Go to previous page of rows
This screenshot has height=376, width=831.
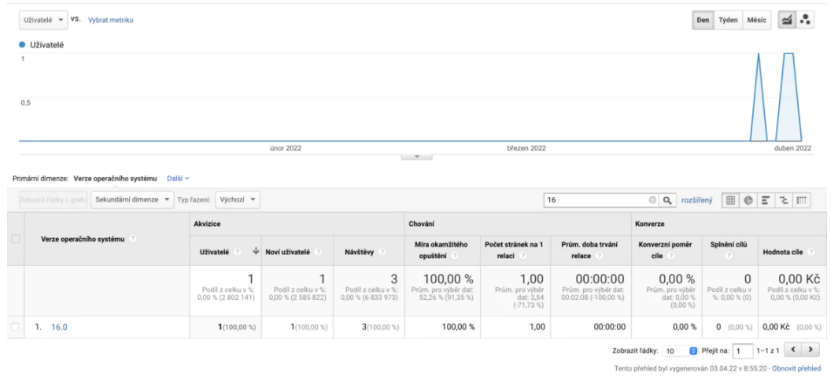tap(792, 349)
